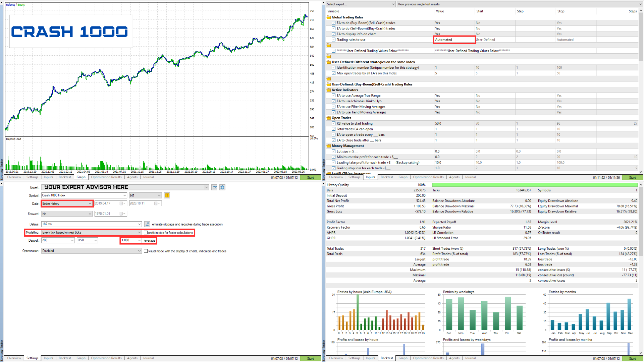644x362 pixels.
Task: Click Start button in the Inputs panel
Action: (x=633, y=178)
